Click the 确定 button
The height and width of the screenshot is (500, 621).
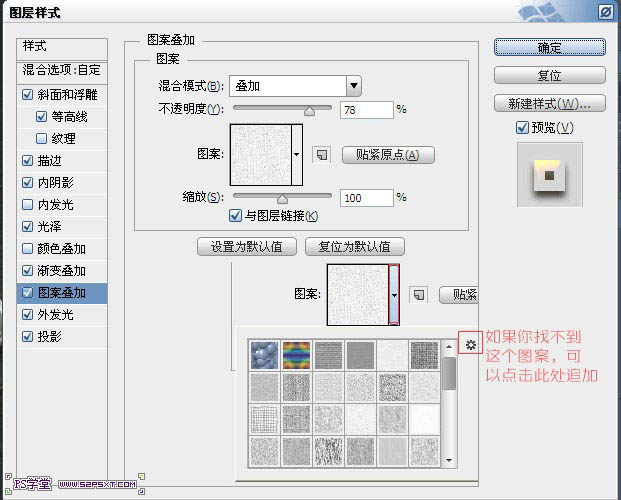click(x=549, y=47)
